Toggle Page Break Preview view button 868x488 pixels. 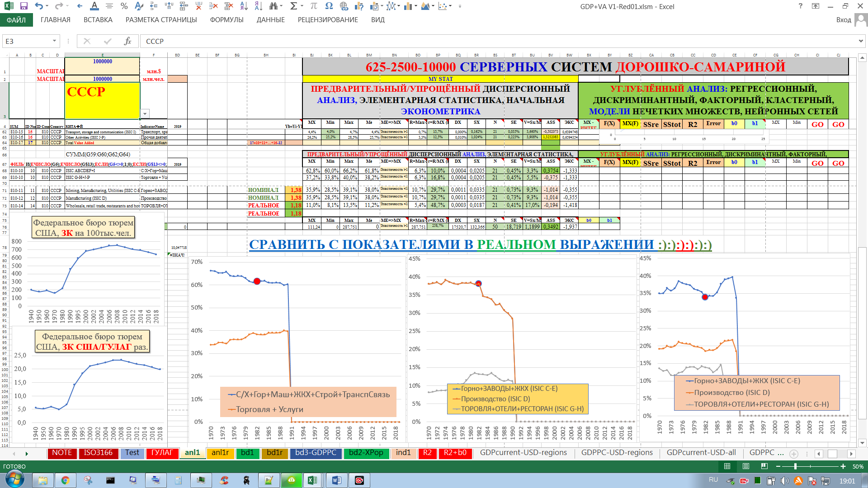coord(764,466)
